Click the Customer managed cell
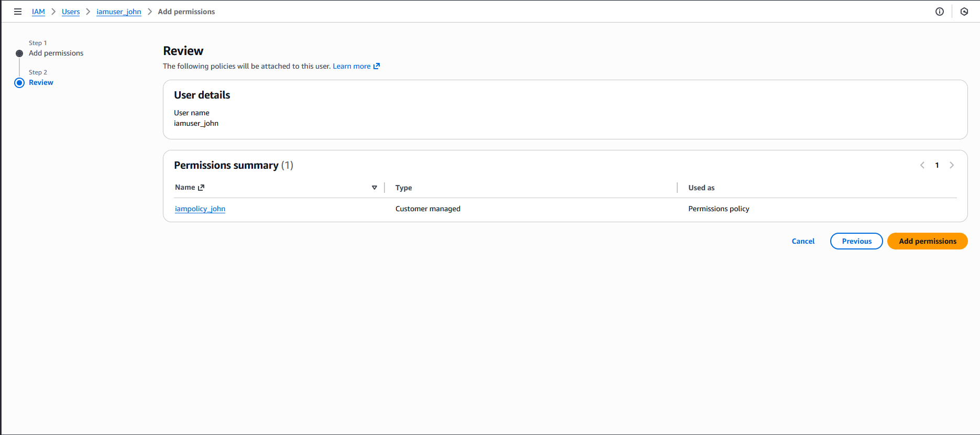 tap(428, 209)
